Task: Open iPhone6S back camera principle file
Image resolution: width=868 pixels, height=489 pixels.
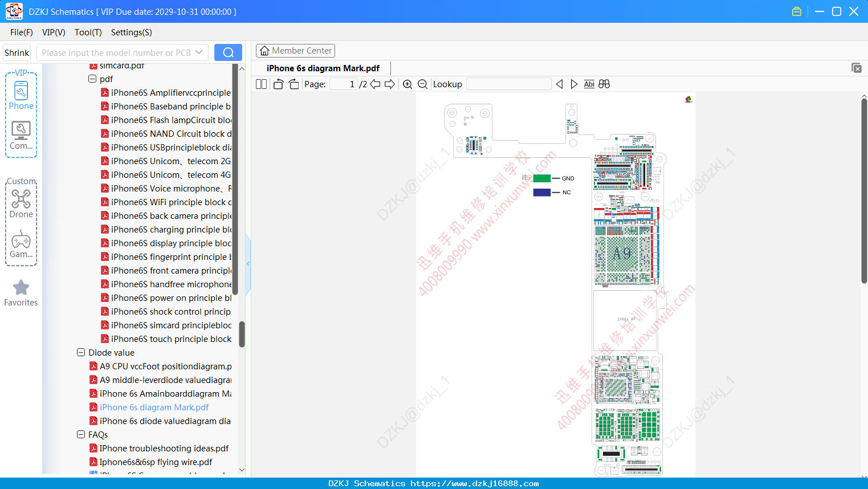Action: (x=171, y=215)
